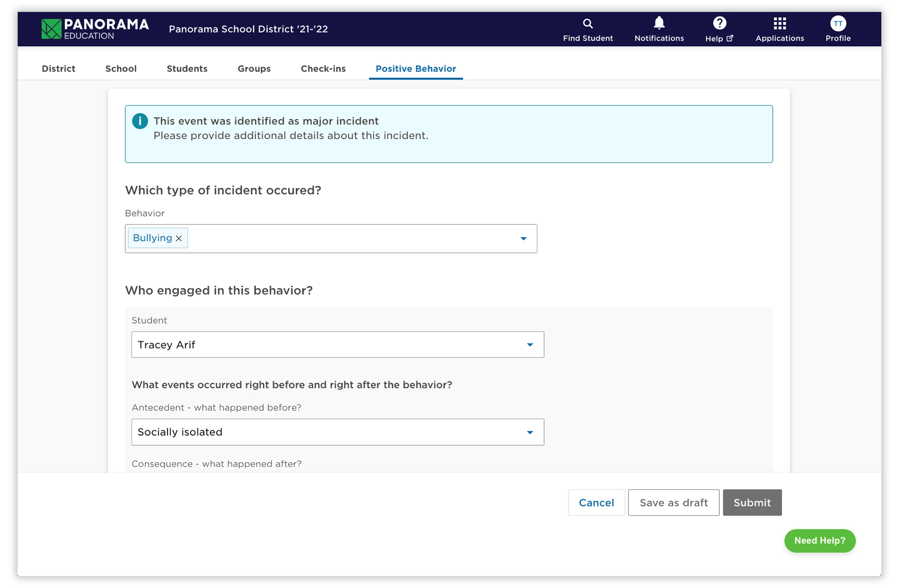Go to the School tab

click(x=121, y=69)
